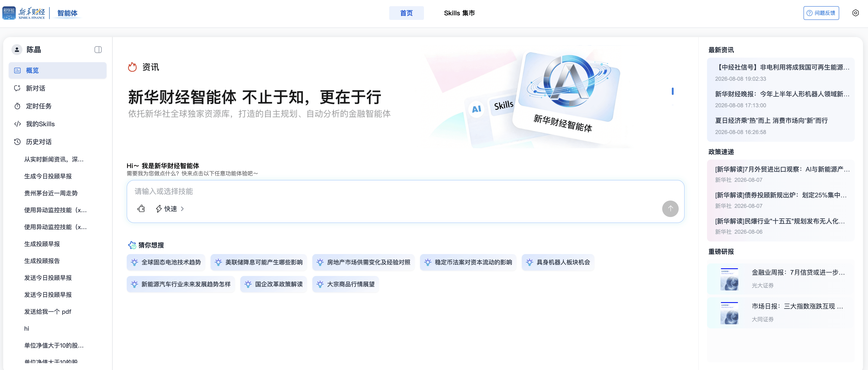Click the Xinhua Finance logo
The image size is (868, 370).
24,13
